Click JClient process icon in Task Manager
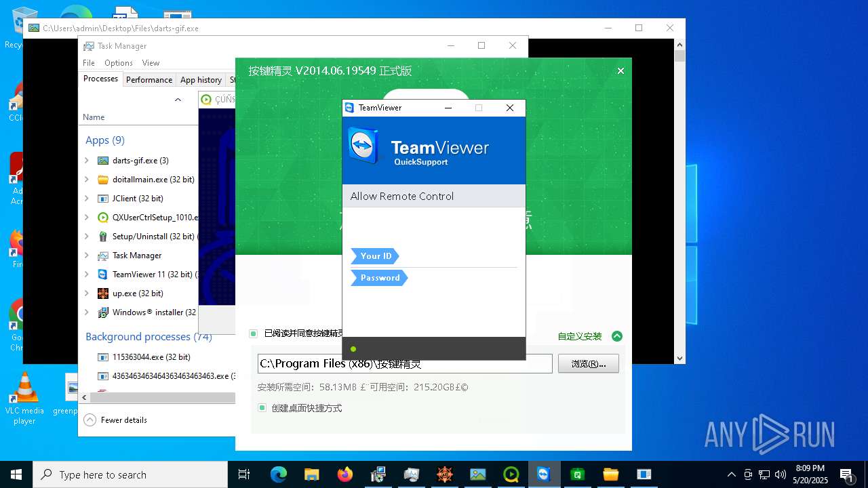 point(103,199)
